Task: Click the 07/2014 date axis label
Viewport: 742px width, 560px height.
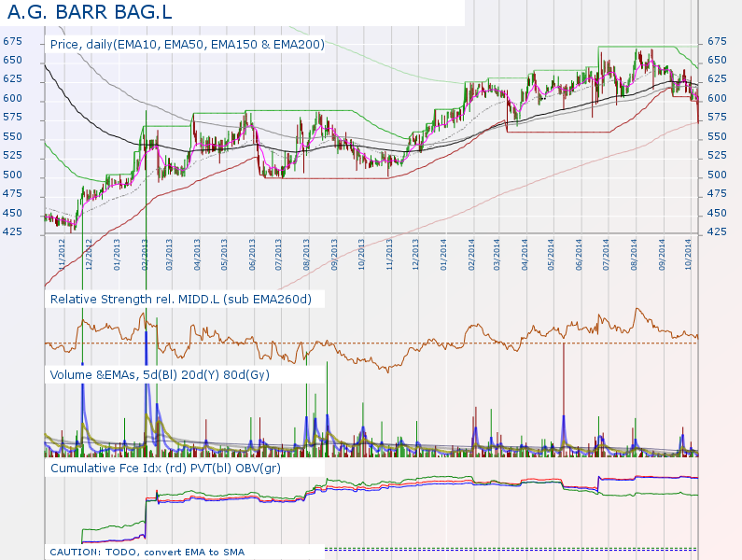Action: point(606,255)
